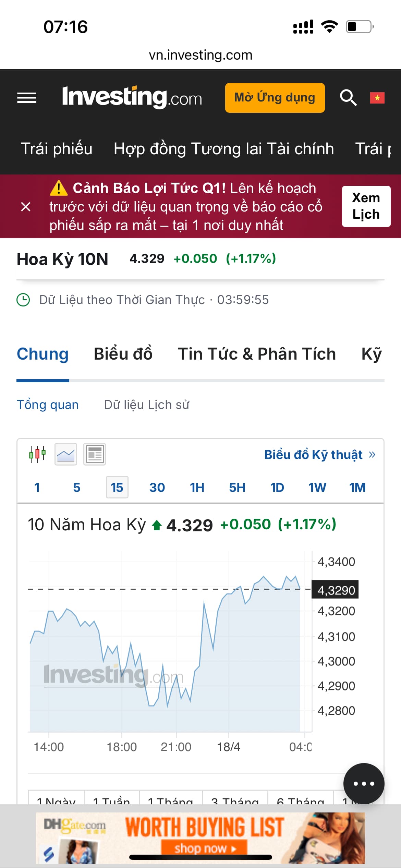Switch to candlestick chart type
The image size is (401, 868).
pos(37,454)
